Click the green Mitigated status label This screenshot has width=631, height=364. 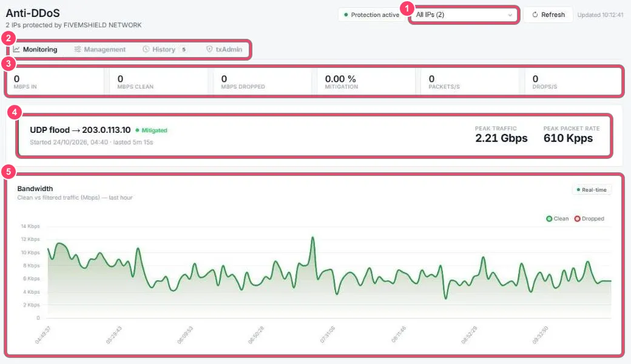tap(151, 130)
